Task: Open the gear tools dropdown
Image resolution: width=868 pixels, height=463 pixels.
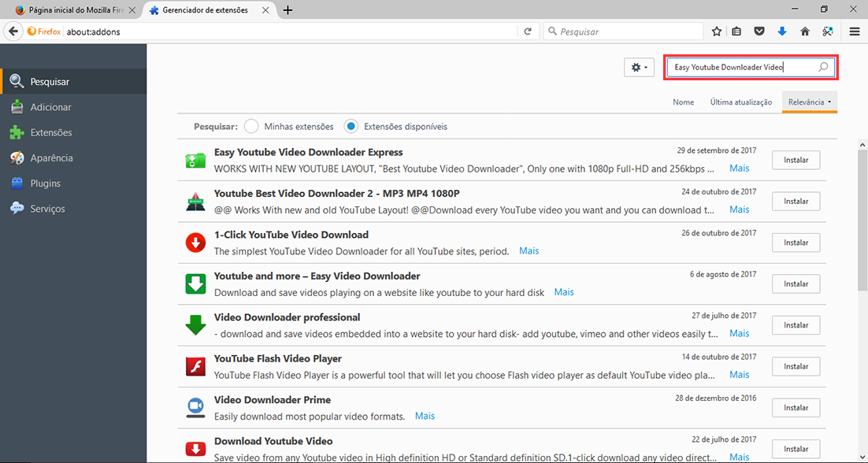Action: click(x=640, y=67)
